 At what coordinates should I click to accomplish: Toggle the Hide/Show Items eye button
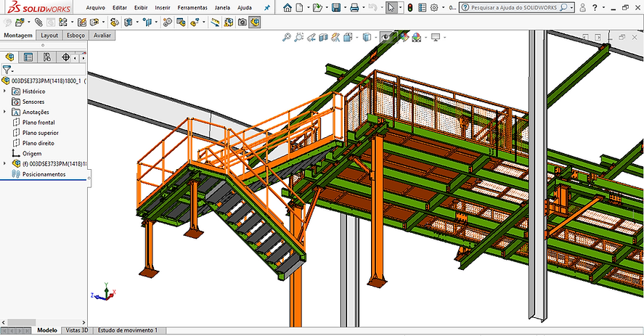pos(386,38)
